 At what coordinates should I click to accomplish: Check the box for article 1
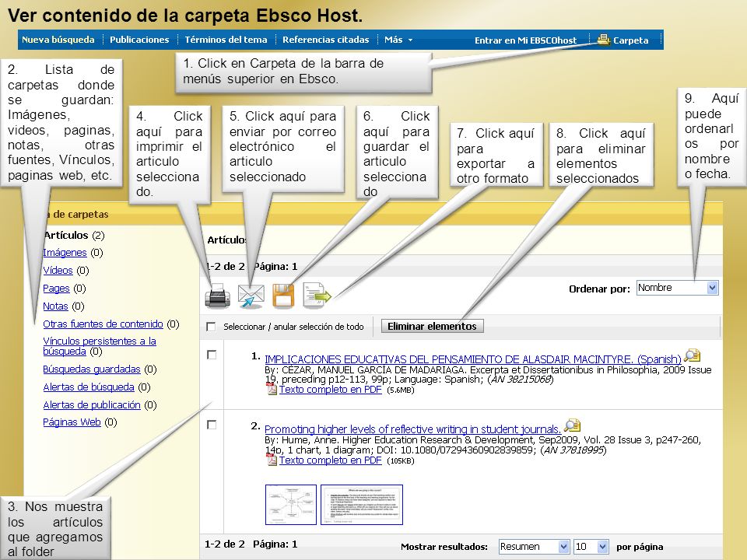click(212, 355)
